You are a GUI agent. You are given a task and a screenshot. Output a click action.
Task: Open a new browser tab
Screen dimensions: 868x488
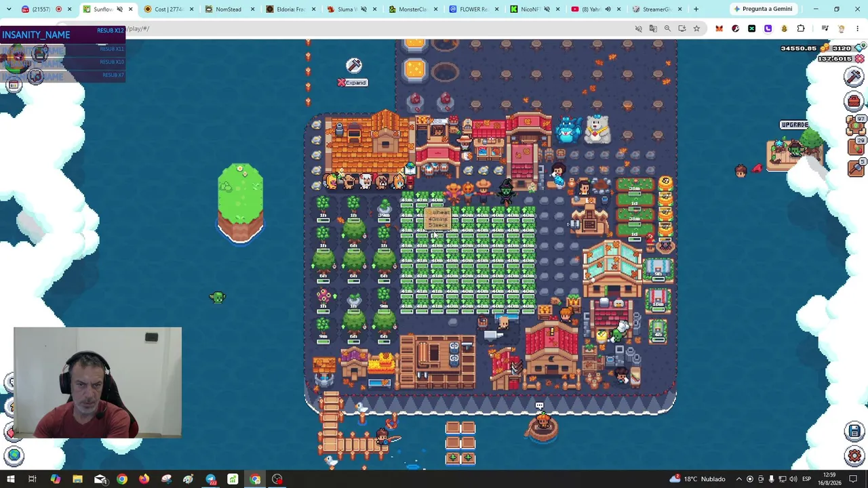696,9
